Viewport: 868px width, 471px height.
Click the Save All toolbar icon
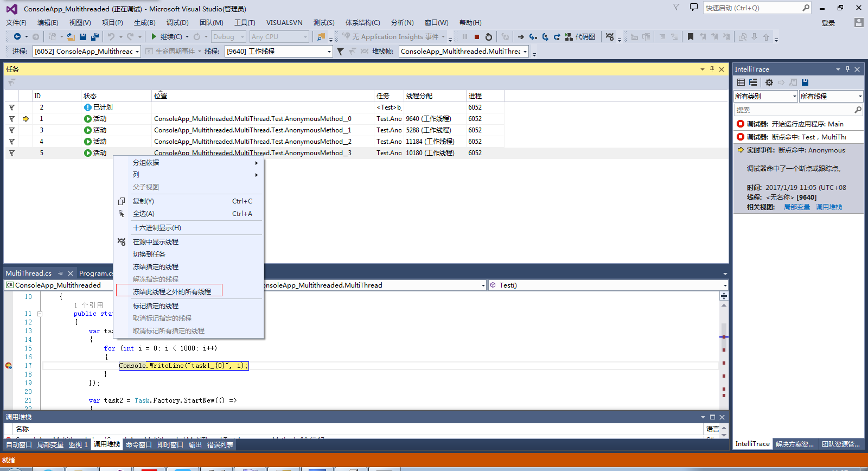click(95, 36)
